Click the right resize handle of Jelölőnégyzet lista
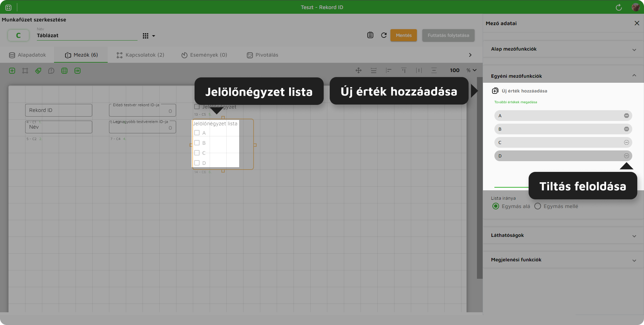 coord(255,145)
